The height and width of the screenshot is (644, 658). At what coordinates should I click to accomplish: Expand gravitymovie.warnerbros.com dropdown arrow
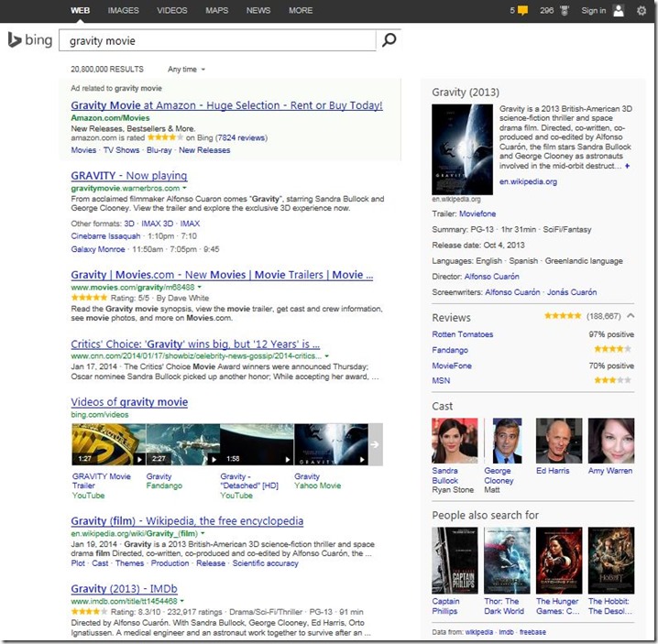[184, 188]
